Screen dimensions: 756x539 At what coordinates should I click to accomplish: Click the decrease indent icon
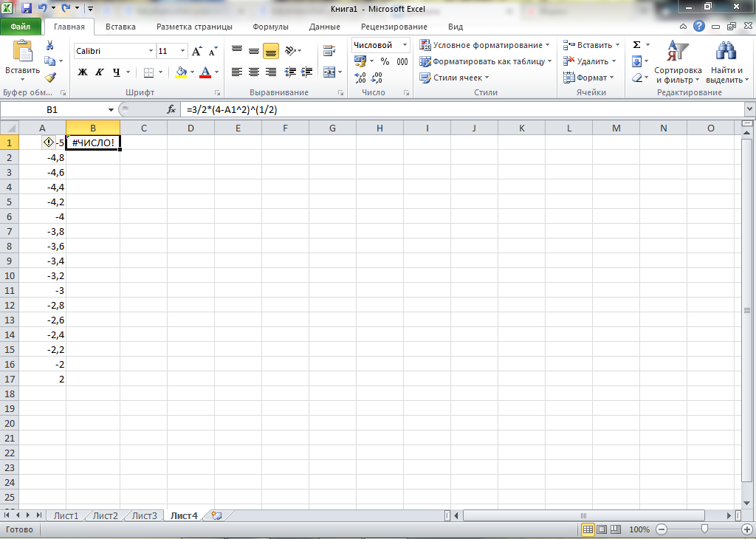pyautogui.click(x=289, y=72)
